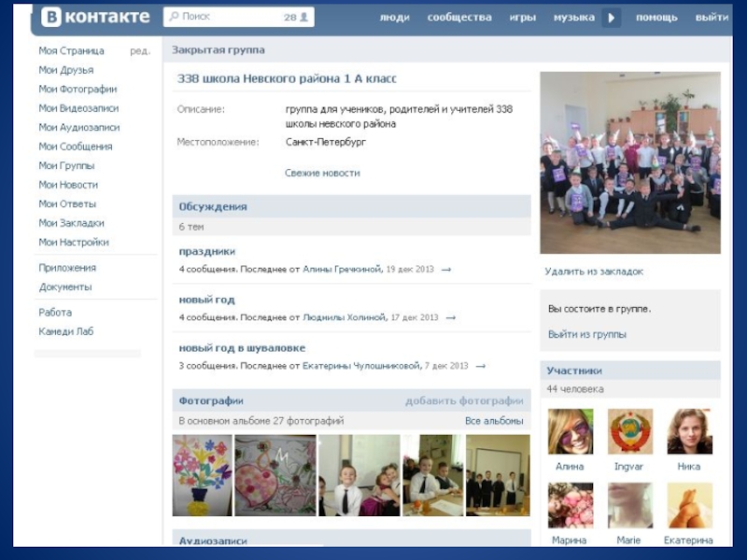Screen dimensions: 747x560
Task: Click добавить фотографии link
Action: tap(464, 401)
